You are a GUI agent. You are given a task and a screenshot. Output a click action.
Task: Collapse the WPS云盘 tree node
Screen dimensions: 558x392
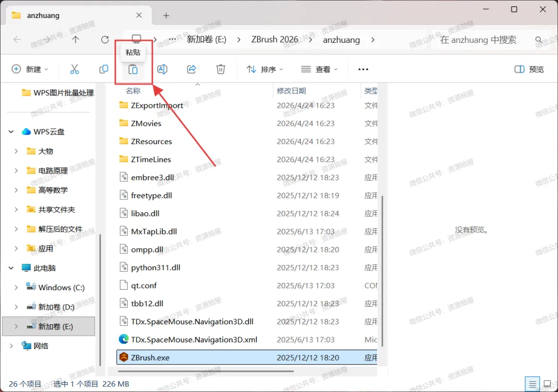coord(11,132)
